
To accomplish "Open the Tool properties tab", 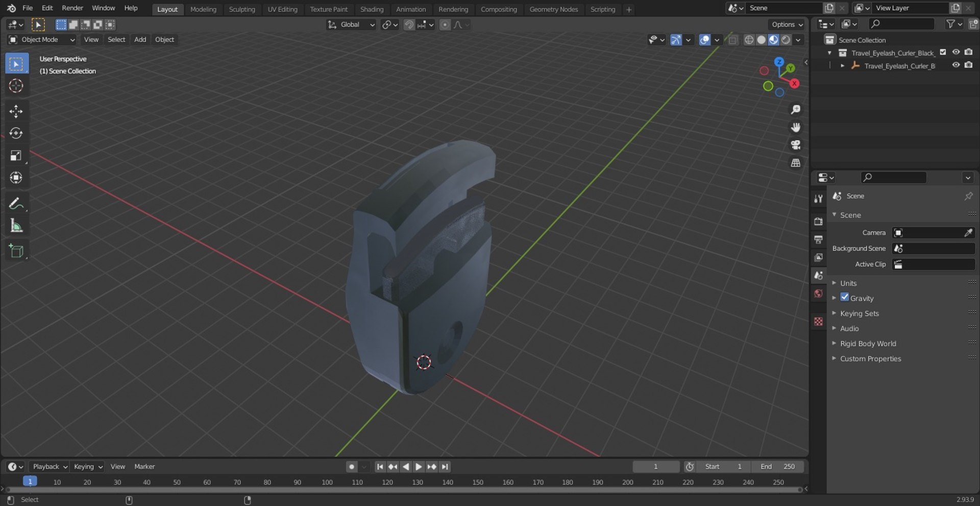I will coord(819,199).
